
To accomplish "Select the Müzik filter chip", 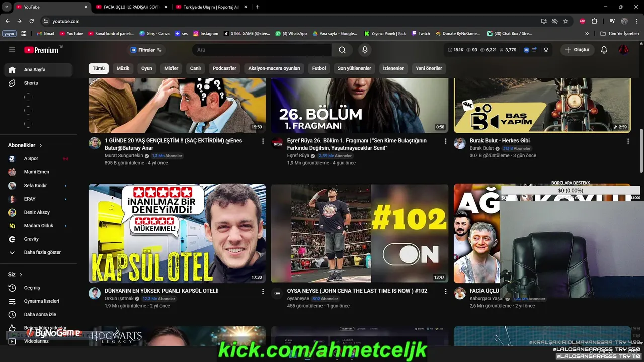I will point(123,68).
